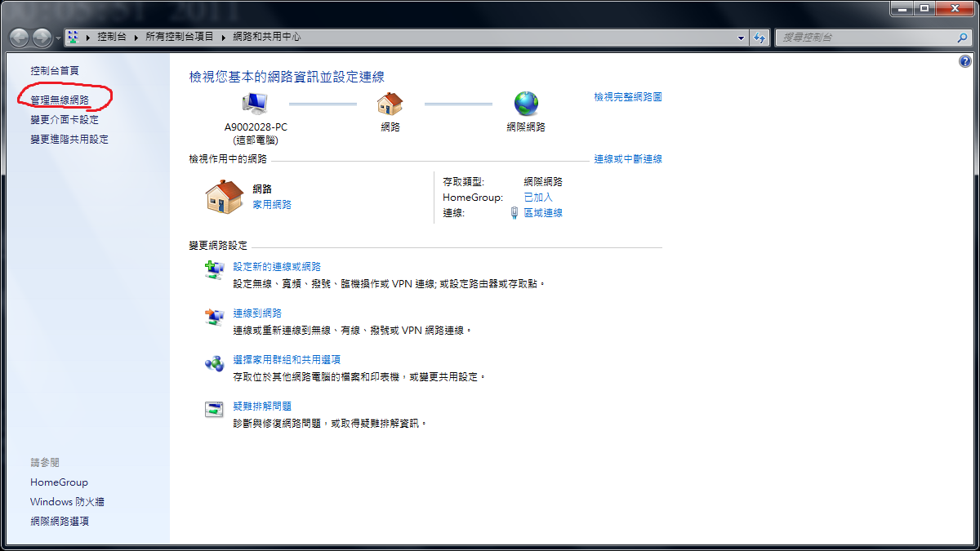The width and height of the screenshot is (980, 551).
Task: Click 網路 label under the house icon in map
Action: pyautogui.click(x=390, y=127)
